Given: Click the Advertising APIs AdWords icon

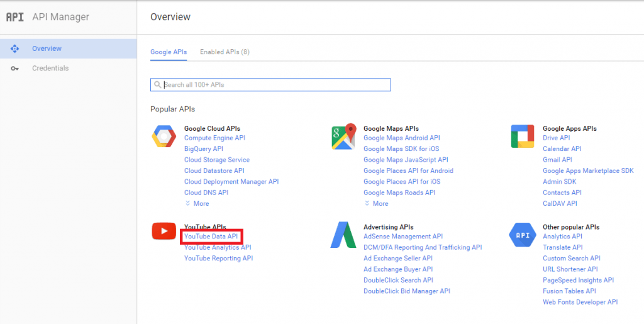Looking at the screenshot, I should point(343,235).
